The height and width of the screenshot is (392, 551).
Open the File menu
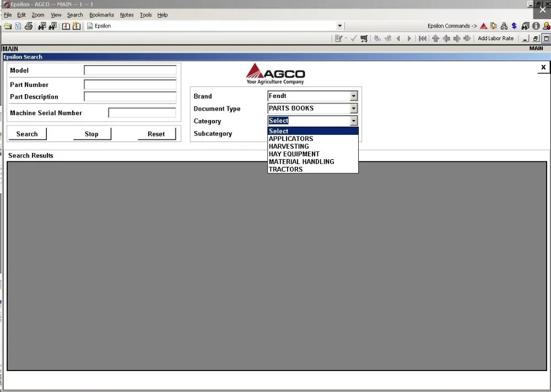click(8, 15)
